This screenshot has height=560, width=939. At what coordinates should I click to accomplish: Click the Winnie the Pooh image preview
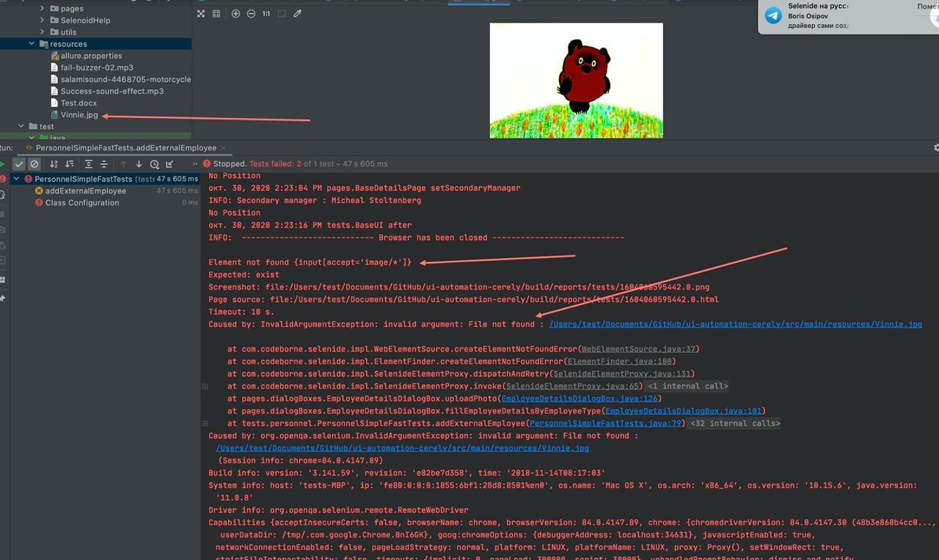pyautogui.click(x=576, y=80)
